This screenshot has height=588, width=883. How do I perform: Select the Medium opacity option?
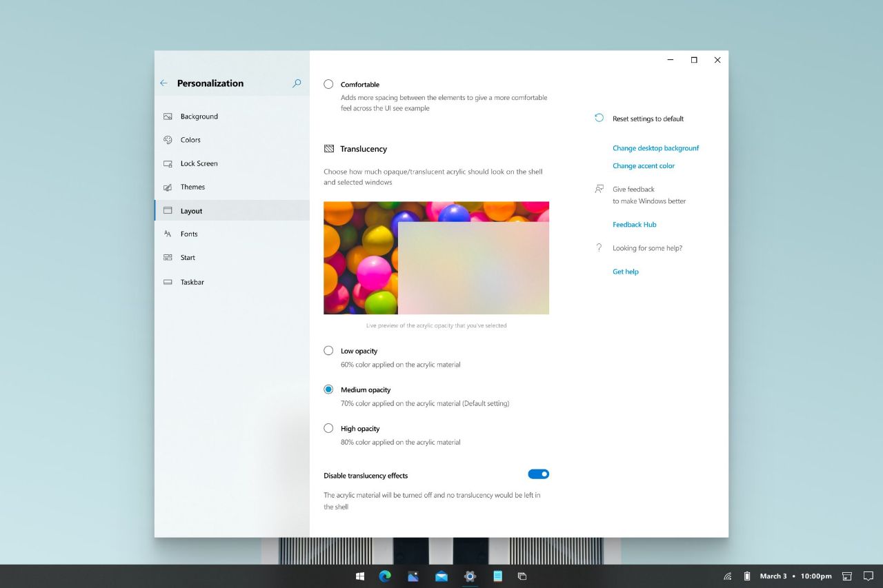tap(328, 389)
